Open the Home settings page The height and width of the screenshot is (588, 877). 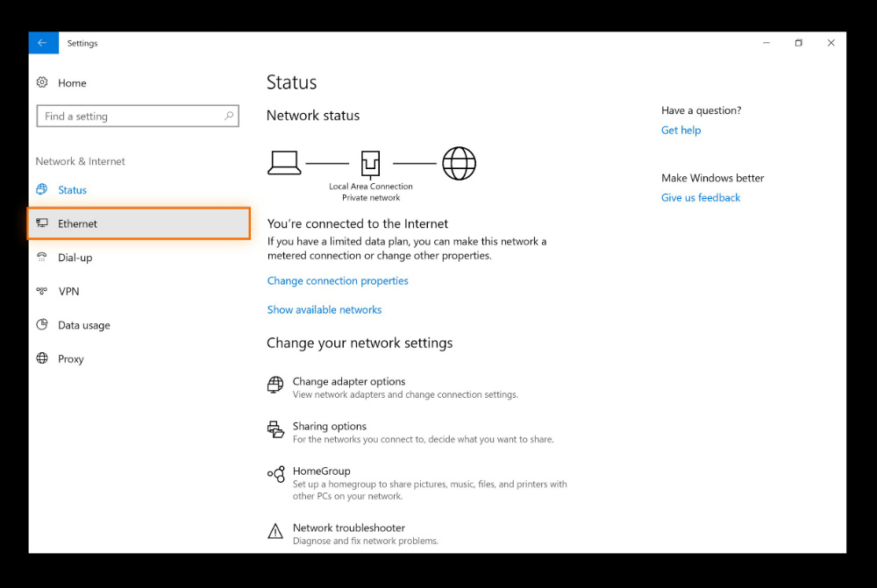click(72, 82)
